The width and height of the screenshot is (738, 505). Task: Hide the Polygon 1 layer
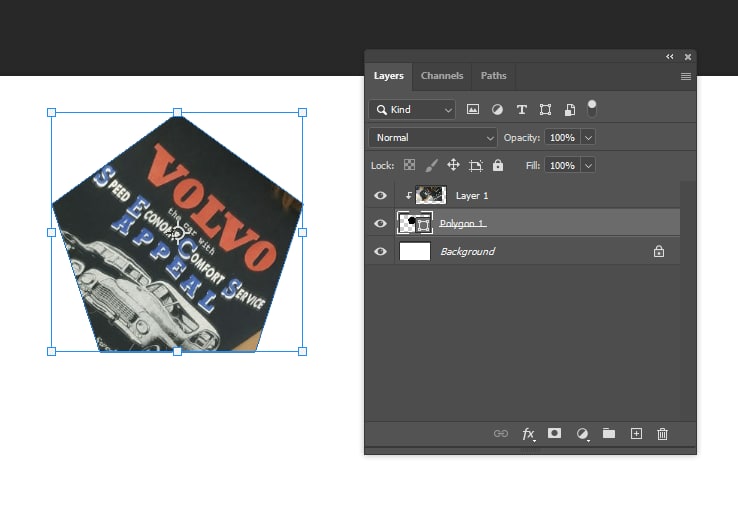point(380,223)
